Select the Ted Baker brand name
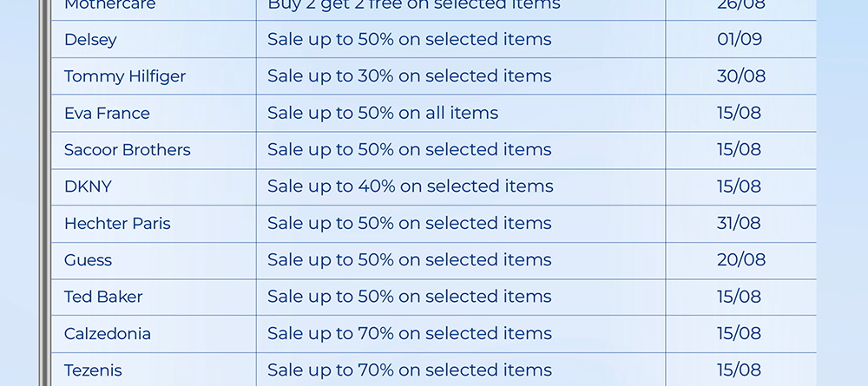The image size is (868, 386). coord(103,297)
